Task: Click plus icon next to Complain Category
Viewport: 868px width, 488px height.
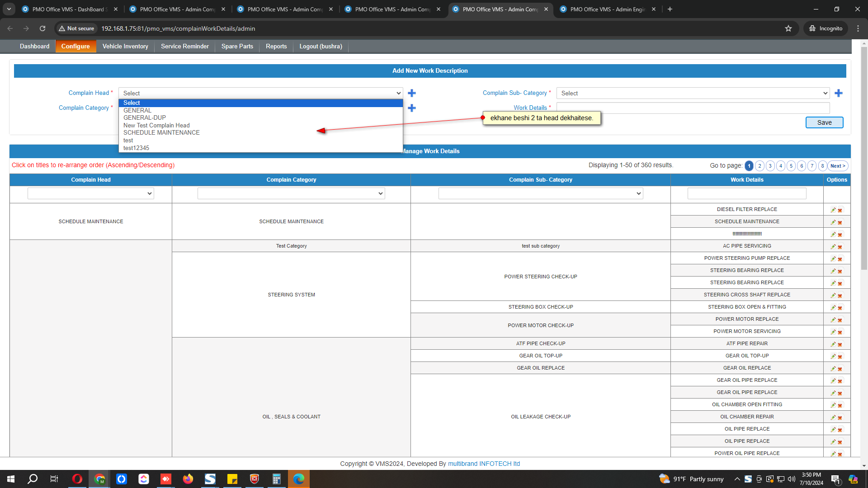Action: (411, 108)
